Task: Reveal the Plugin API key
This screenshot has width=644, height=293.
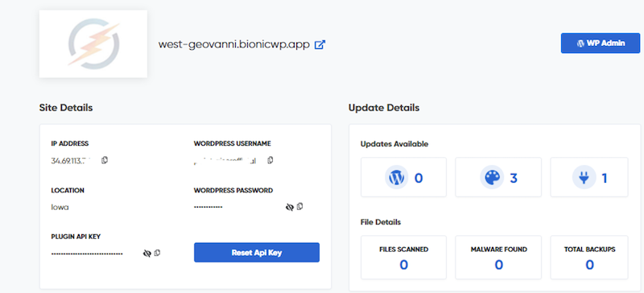Action: [x=147, y=253]
